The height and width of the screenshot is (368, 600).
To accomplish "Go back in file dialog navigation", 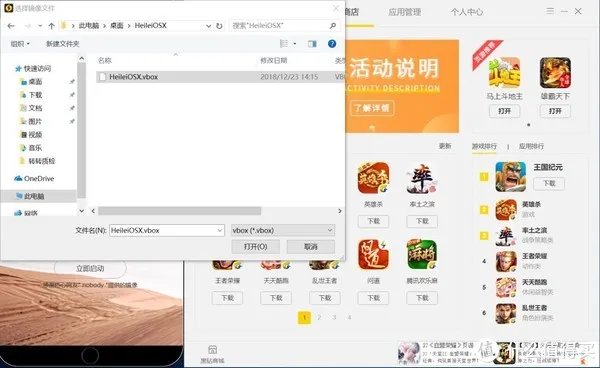I will [11, 26].
